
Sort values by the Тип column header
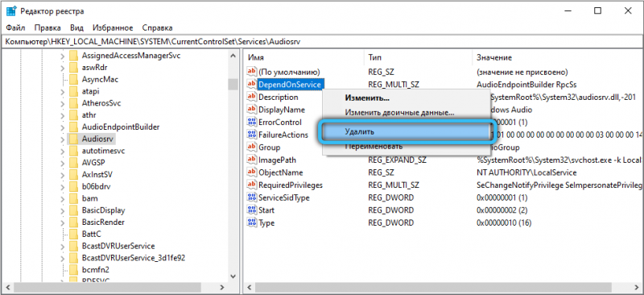click(418, 57)
